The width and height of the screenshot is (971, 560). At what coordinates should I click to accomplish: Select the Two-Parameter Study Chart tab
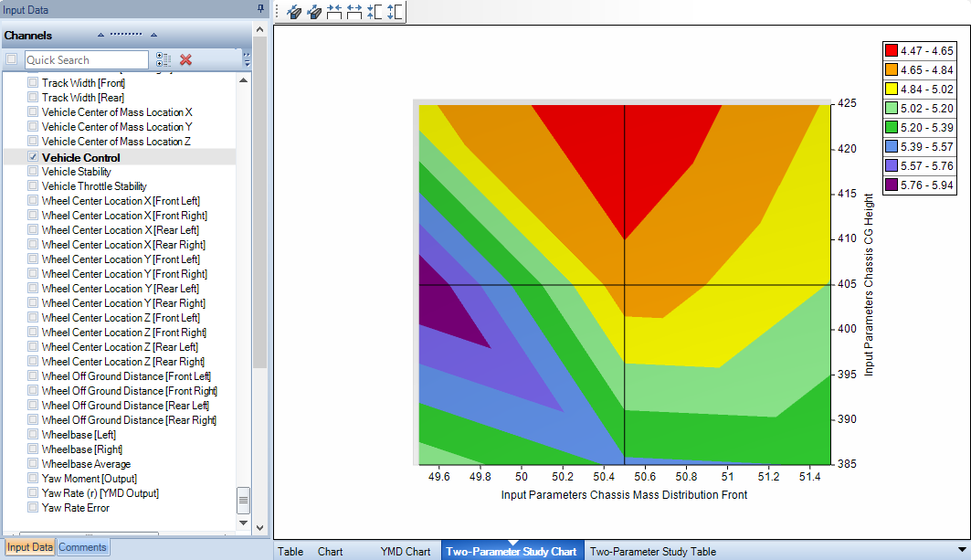pos(511,552)
